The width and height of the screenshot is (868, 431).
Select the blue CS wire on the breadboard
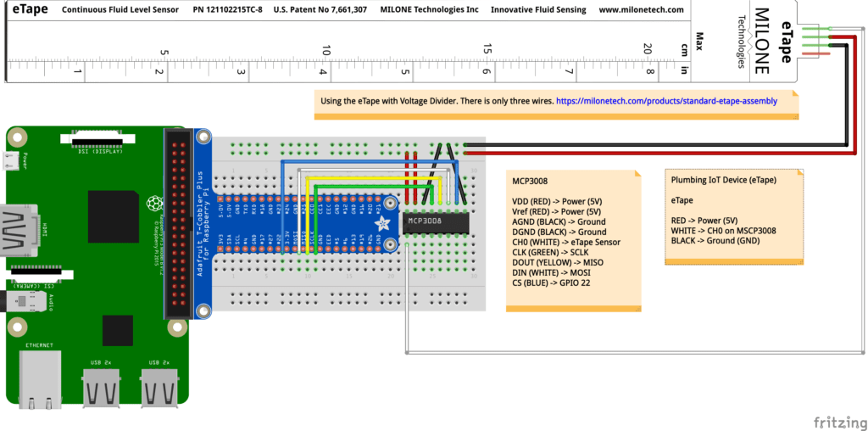click(370, 162)
